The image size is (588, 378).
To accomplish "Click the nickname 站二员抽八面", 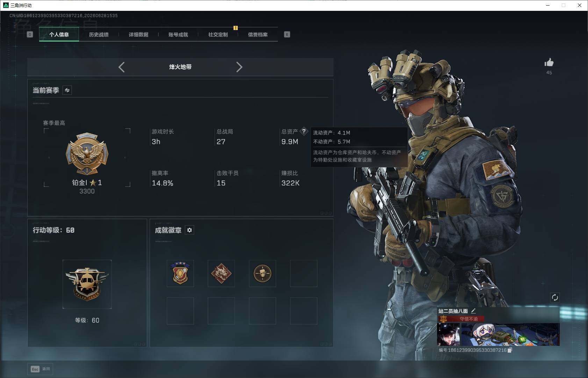I will [453, 311].
